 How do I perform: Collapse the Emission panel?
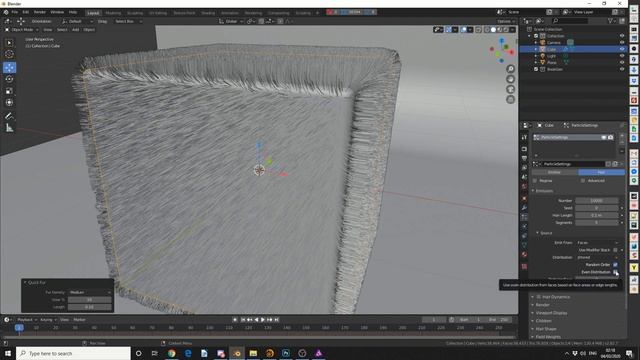pos(544,191)
